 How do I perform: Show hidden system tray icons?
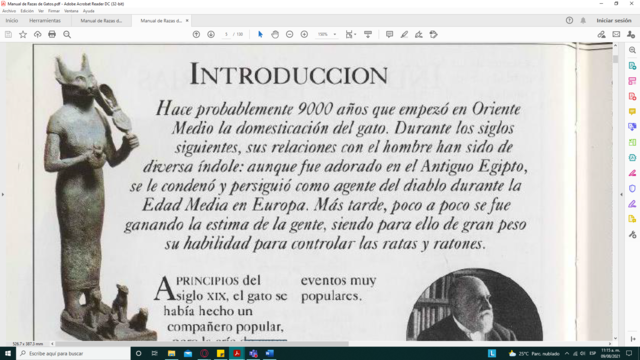(x=567, y=353)
